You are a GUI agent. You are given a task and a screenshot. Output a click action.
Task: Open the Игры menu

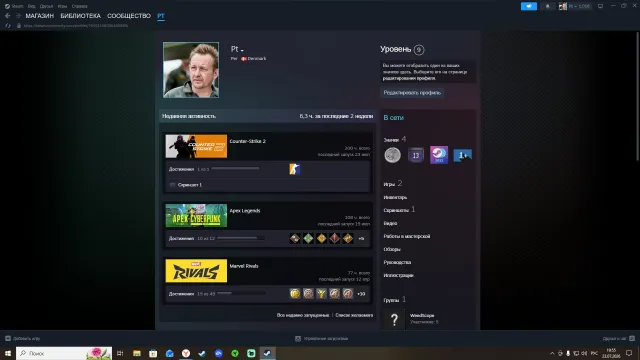point(62,6)
